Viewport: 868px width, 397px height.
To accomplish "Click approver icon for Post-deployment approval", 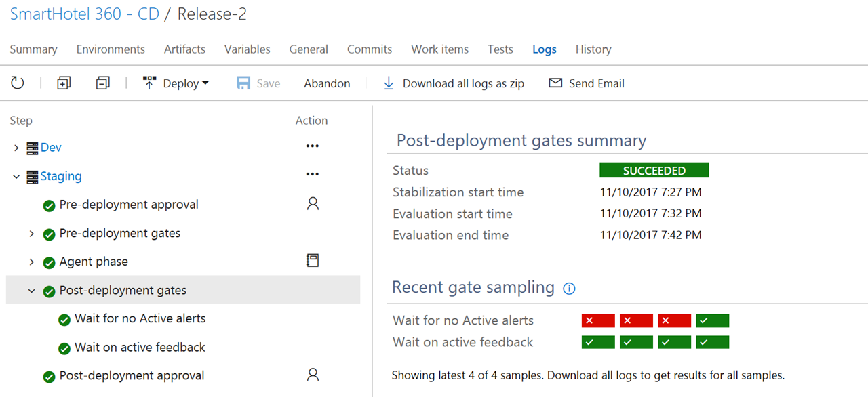I will click(x=313, y=375).
